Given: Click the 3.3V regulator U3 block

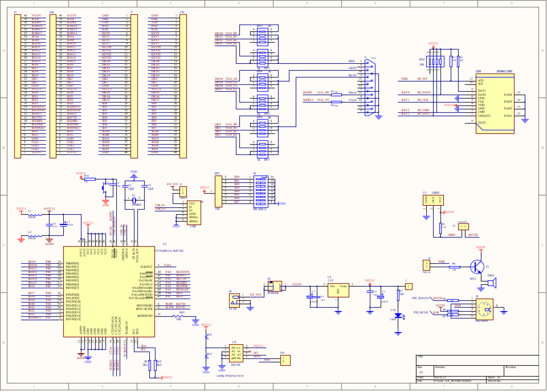Looking at the screenshot, I should click(x=338, y=290).
